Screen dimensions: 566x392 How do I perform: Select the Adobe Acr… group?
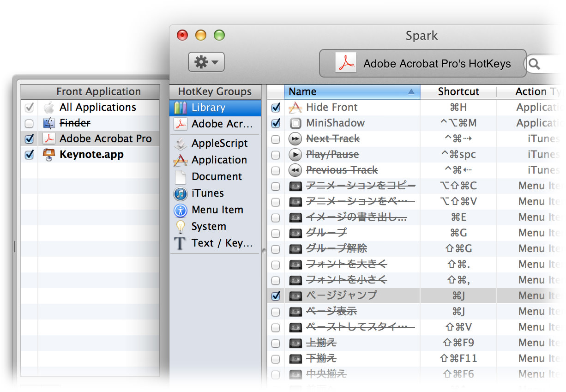(x=215, y=124)
